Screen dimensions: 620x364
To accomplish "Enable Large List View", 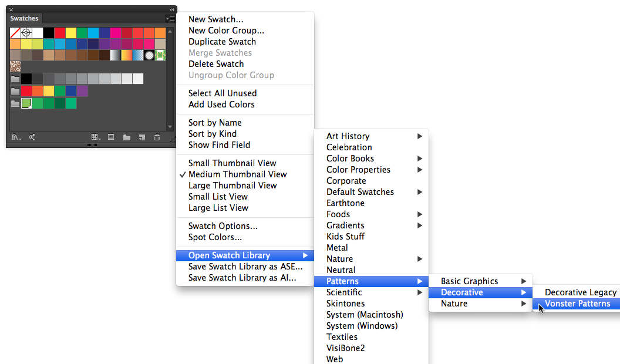I will point(217,207).
